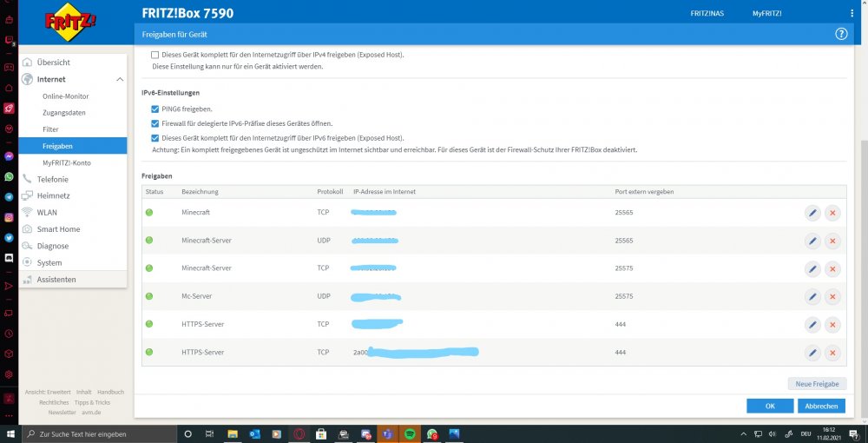Collapse the Internet menu section

coord(120,80)
